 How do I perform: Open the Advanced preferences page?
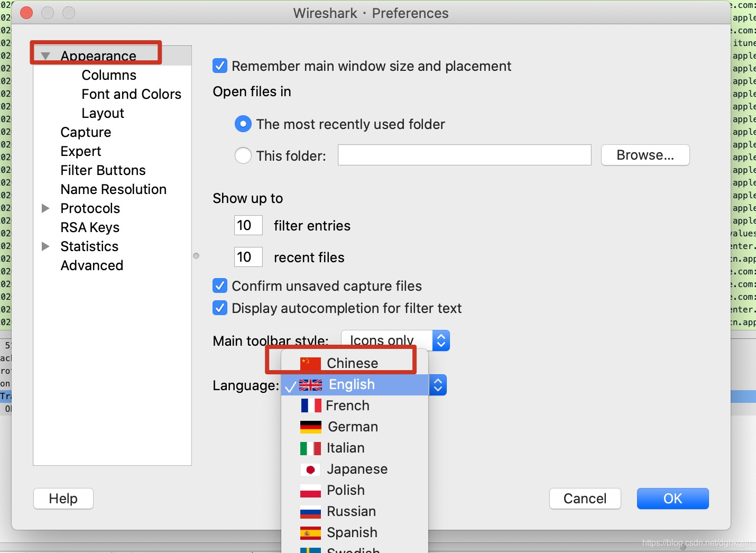[92, 265]
